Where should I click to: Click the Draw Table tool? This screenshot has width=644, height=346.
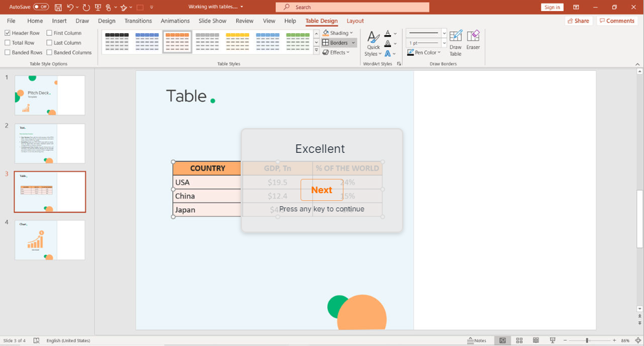(x=455, y=43)
